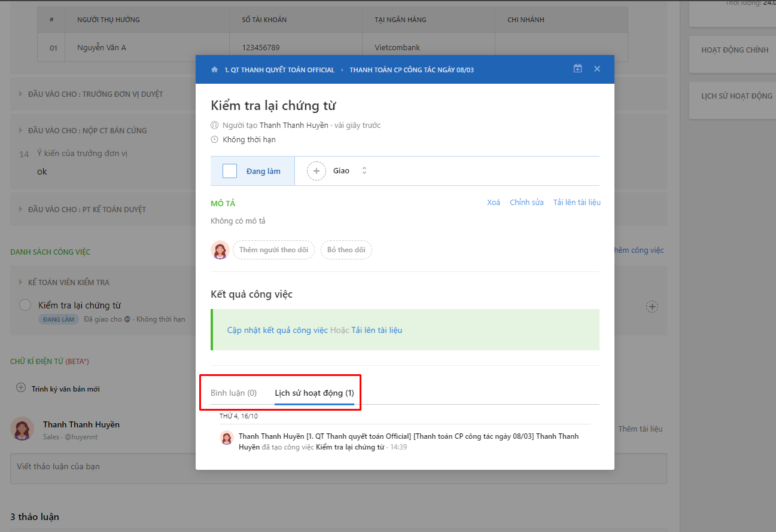
Task: Open breadcrumb THANH TOÁN CP CÔNG TÁC NGÀY 08/03
Action: [412, 70]
